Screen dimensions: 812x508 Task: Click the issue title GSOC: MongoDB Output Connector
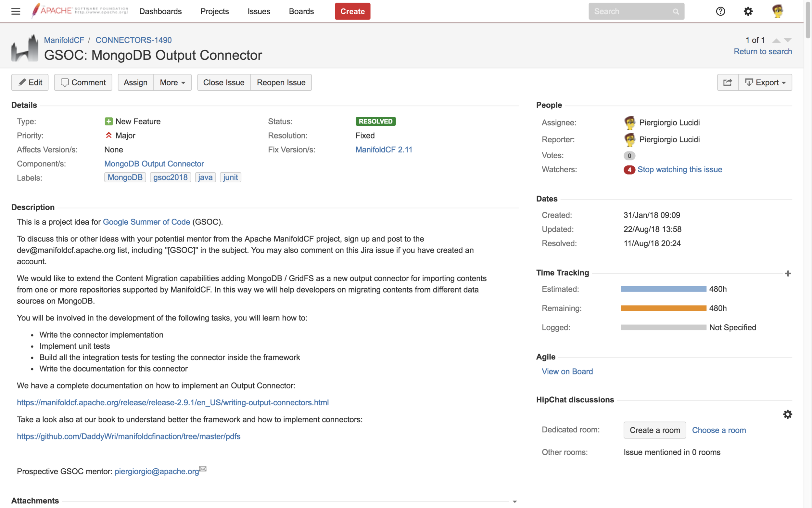(x=153, y=56)
